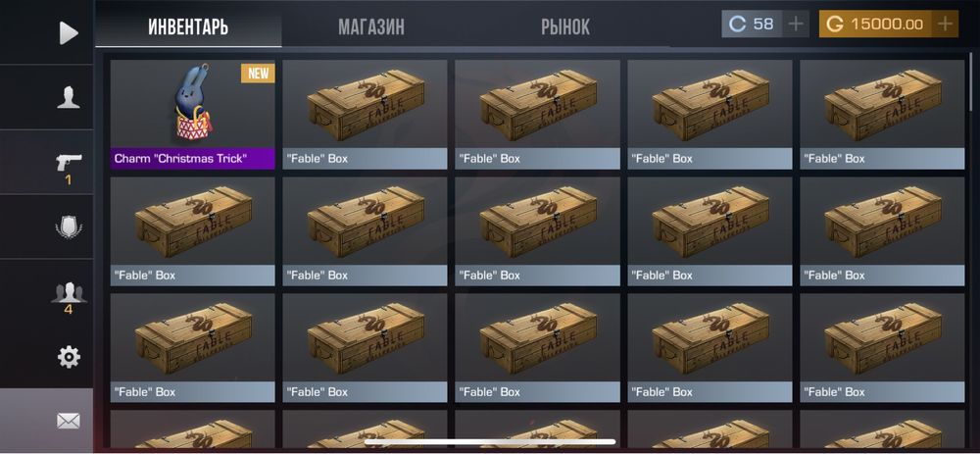Open the shield rank badge icon
This screenshot has width=980, height=454.
click(x=69, y=227)
